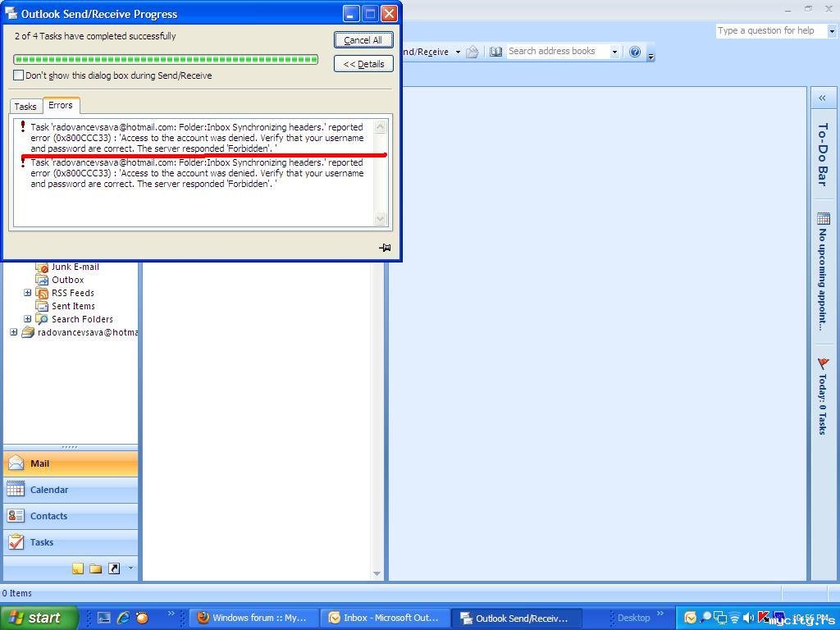
Task: Open Tasks in navigation pane
Action: (x=71, y=542)
